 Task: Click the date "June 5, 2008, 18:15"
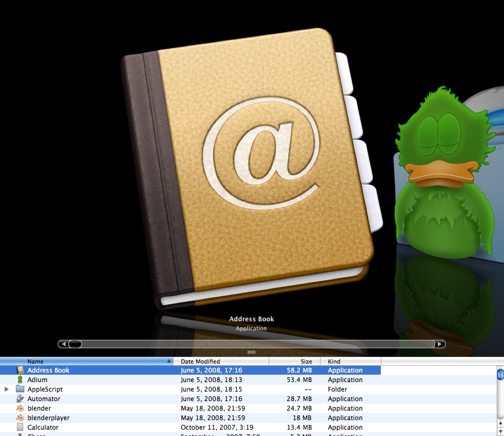(212, 389)
